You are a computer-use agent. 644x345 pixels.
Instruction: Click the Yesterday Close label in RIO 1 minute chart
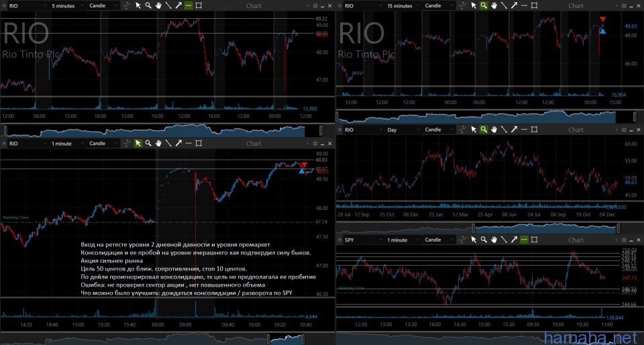[x=15, y=217]
